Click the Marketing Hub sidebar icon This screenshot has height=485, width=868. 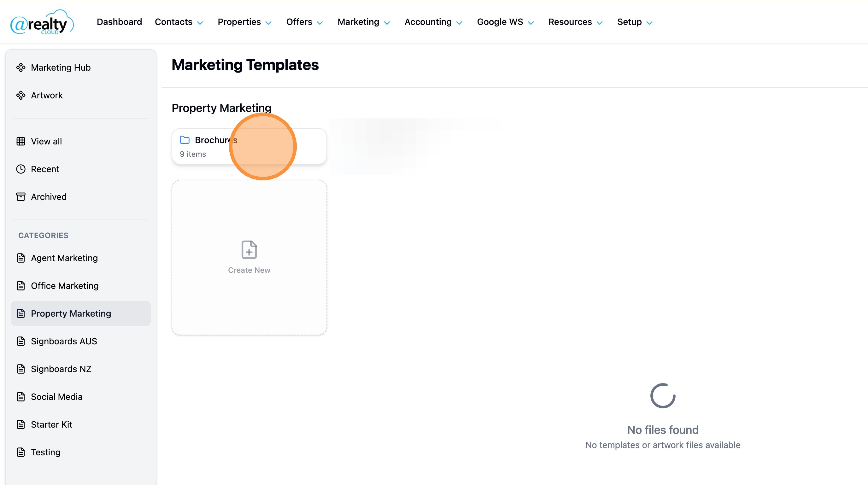click(x=21, y=67)
